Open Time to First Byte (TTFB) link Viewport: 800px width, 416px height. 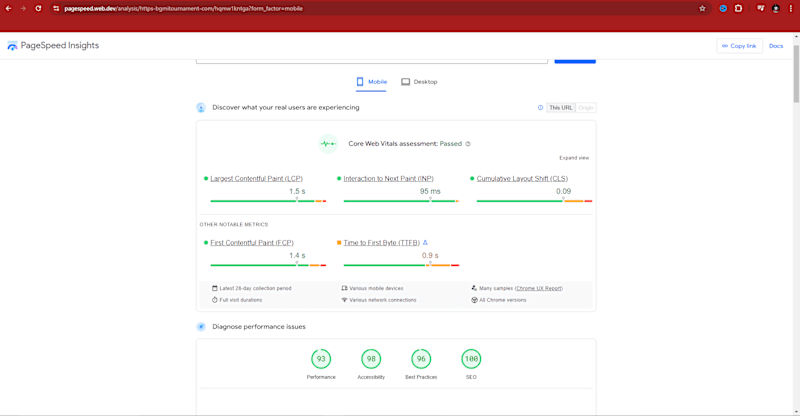382,243
